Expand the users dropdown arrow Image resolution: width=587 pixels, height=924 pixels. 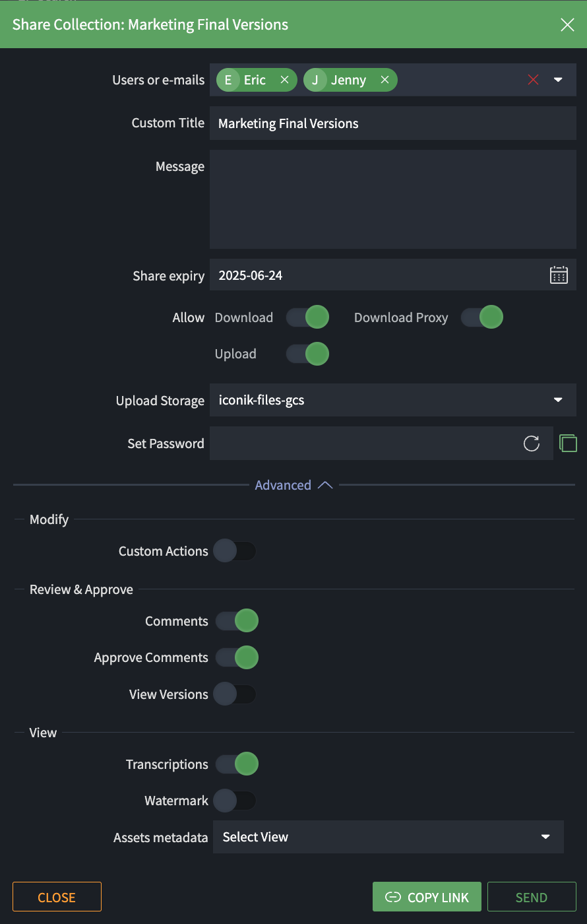(558, 79)
